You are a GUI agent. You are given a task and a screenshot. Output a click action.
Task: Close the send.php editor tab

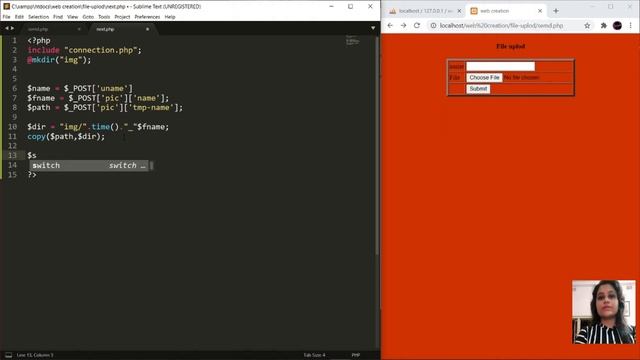(79, 29)
